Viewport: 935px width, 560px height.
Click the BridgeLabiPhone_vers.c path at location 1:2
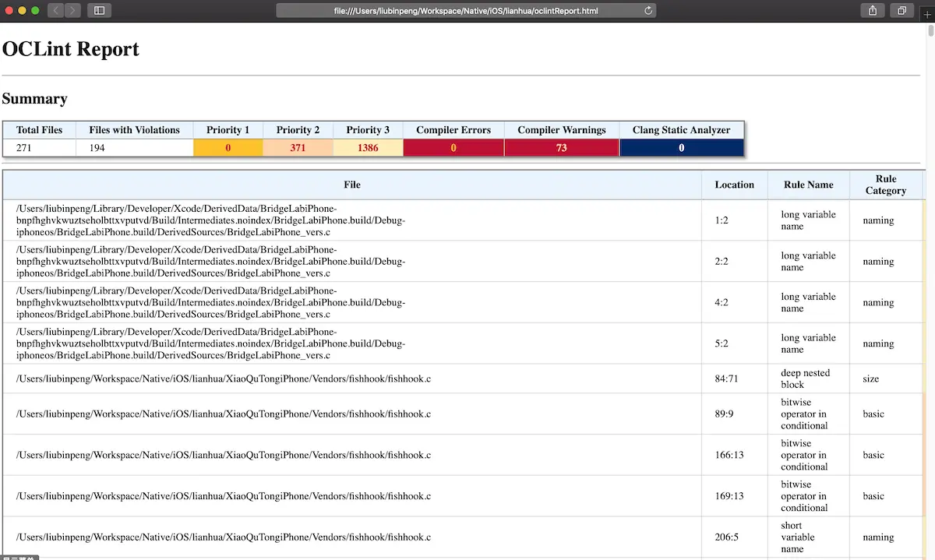[x=210, y=220]
